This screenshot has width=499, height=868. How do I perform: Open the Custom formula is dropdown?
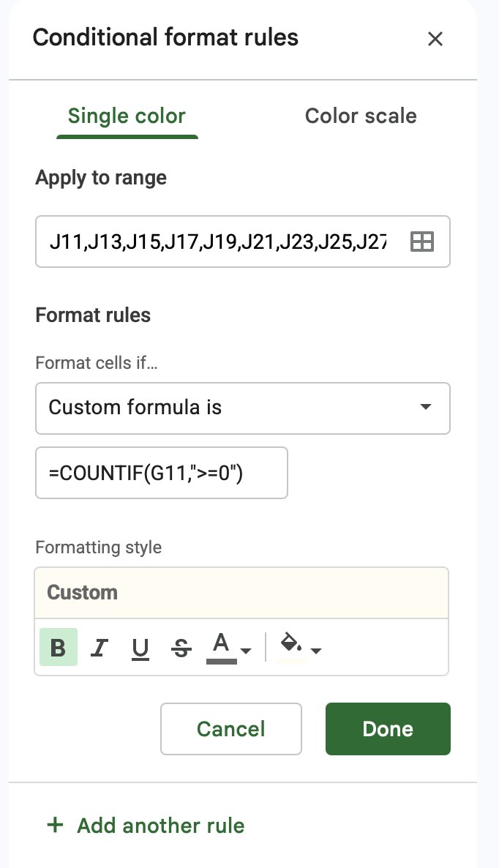(243, 408)
